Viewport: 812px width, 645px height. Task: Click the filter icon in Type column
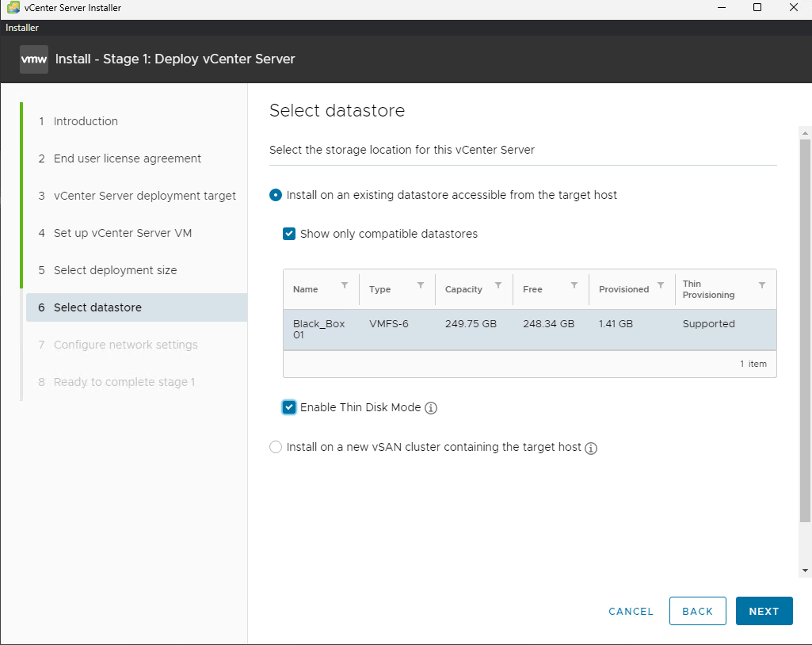click(421, 285)
